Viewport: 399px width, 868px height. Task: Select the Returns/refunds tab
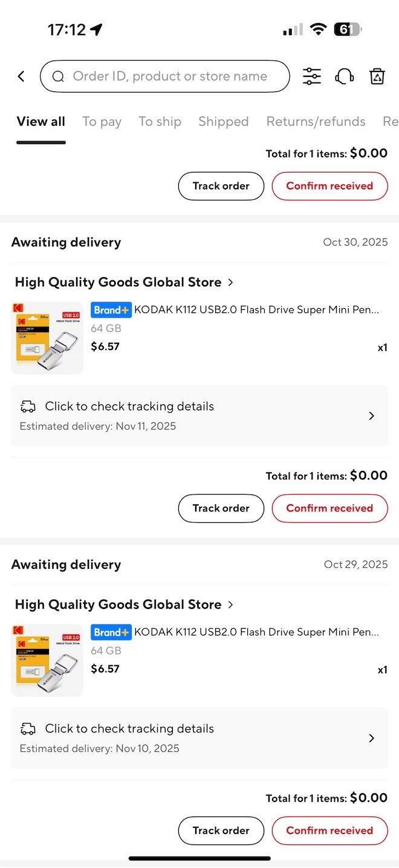316,122
